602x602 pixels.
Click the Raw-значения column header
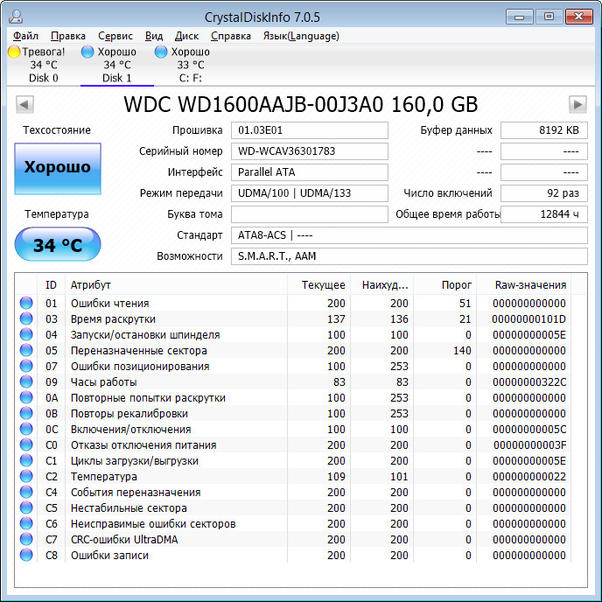(524, 285)
